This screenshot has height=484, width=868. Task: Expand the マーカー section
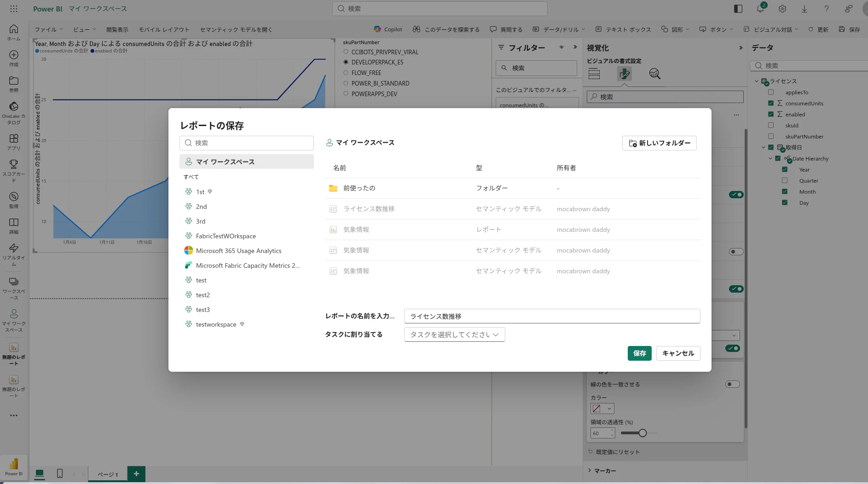590,470
